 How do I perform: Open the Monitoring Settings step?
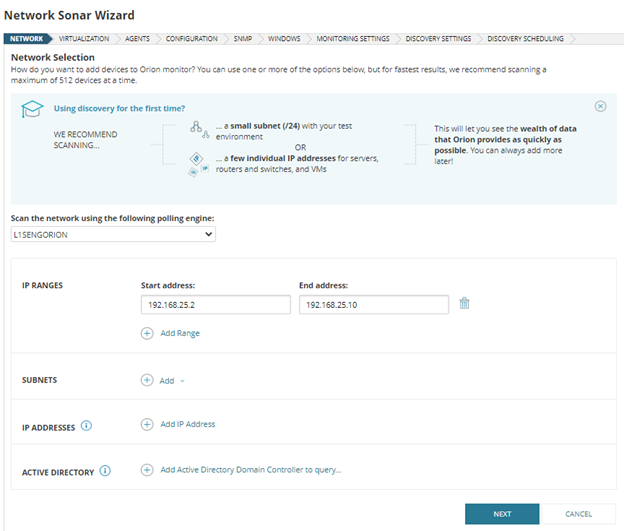point(353,39)
